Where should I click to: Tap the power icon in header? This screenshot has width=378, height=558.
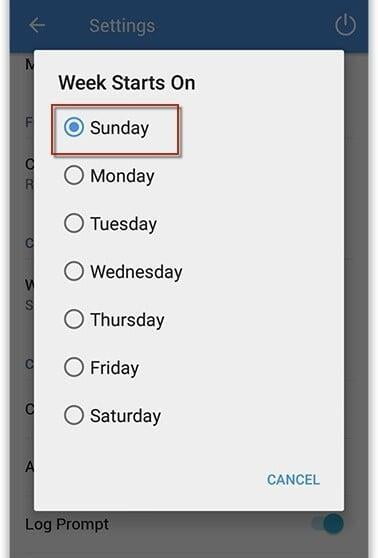coord(345,25)
